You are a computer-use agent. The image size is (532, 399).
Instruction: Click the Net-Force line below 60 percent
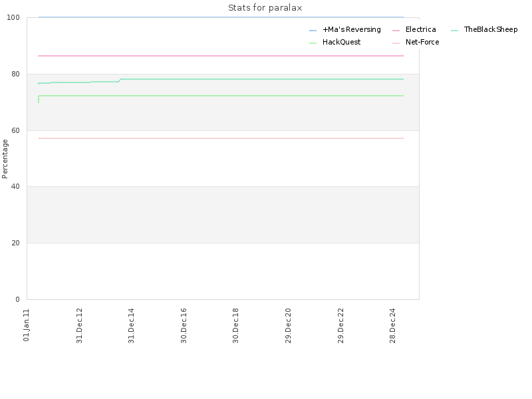(x=221, y=138)
